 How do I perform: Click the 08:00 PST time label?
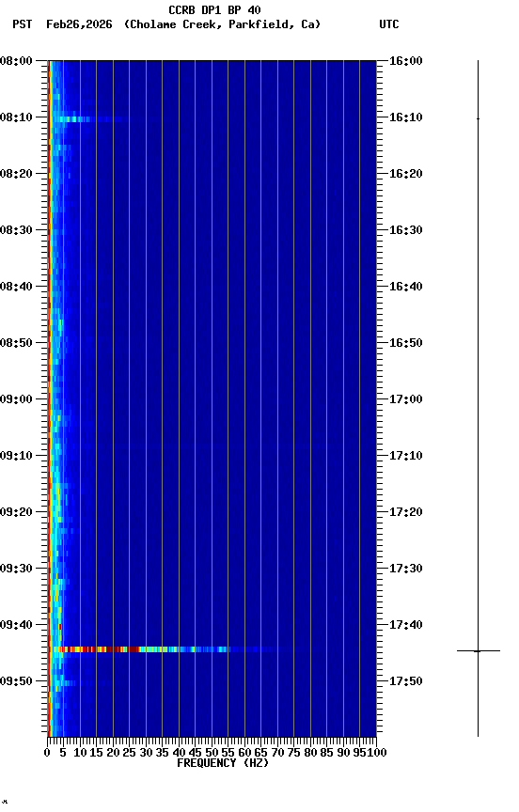(x=16, y=61)
